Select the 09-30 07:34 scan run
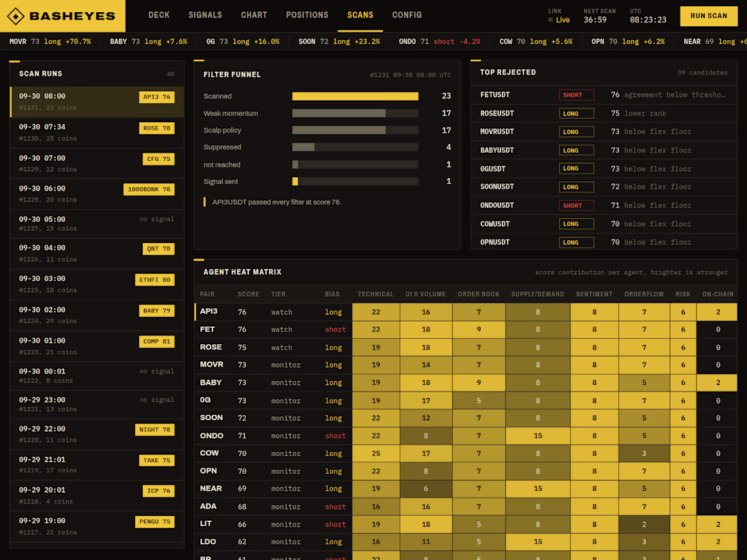The height and width of the screenshot is (560, 747). pos(96,133)
